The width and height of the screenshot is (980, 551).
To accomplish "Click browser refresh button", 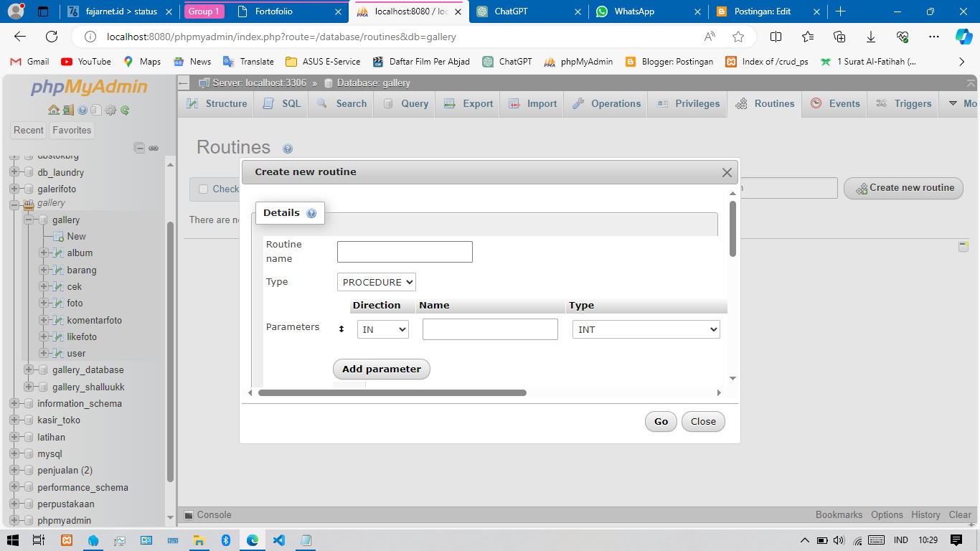I will pos(52,37).
